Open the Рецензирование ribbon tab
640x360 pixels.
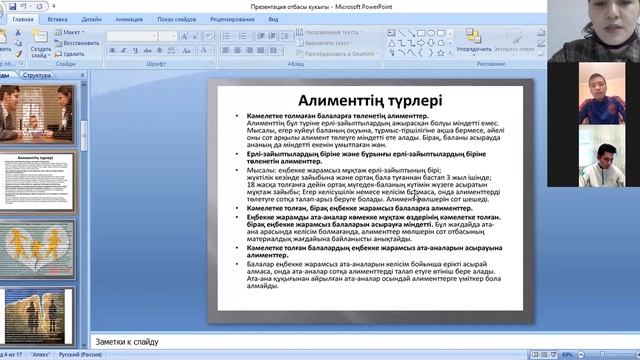point(232,19)
